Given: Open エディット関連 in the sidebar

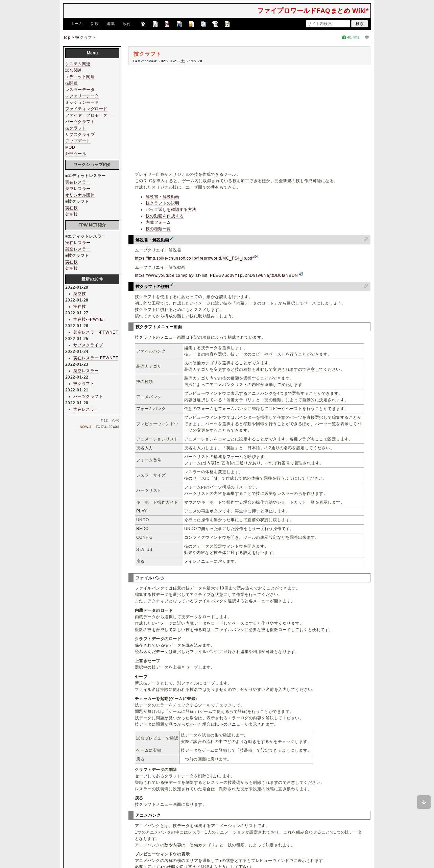Looking at the screenshot, I should click(x=80, y=77).
